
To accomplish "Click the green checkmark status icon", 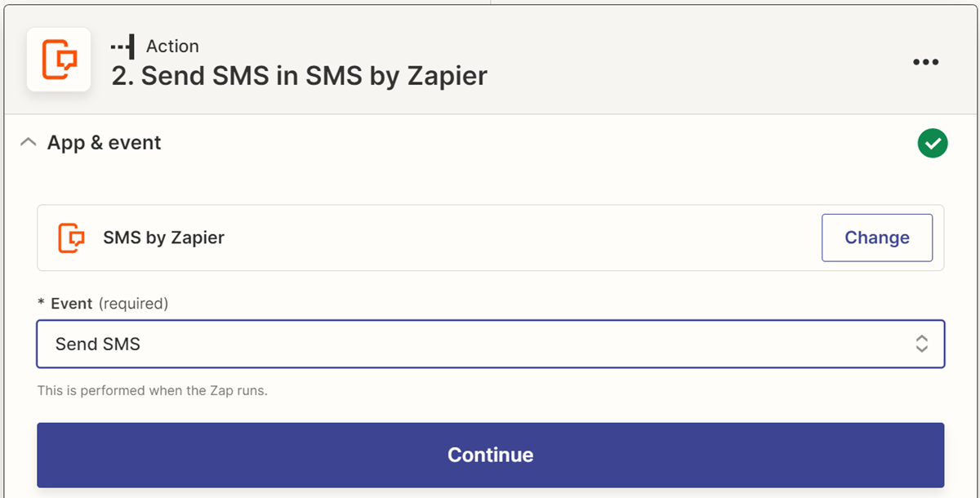I will [x=932, y=144].
